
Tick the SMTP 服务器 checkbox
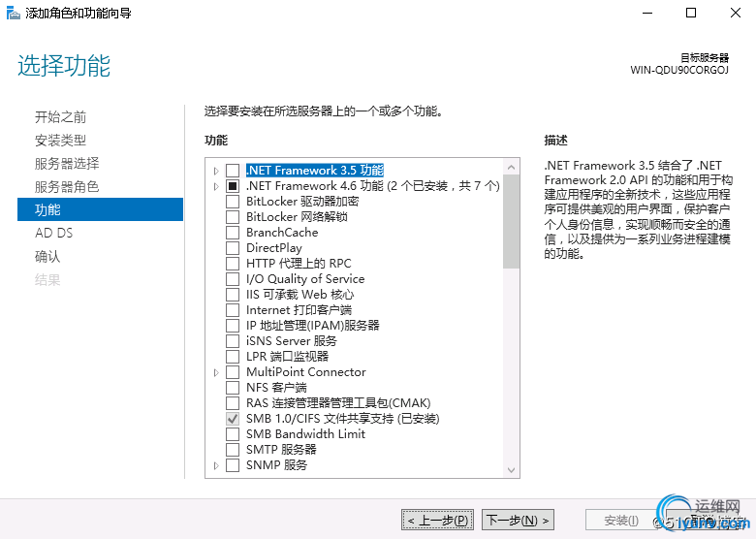coord(233,450)
